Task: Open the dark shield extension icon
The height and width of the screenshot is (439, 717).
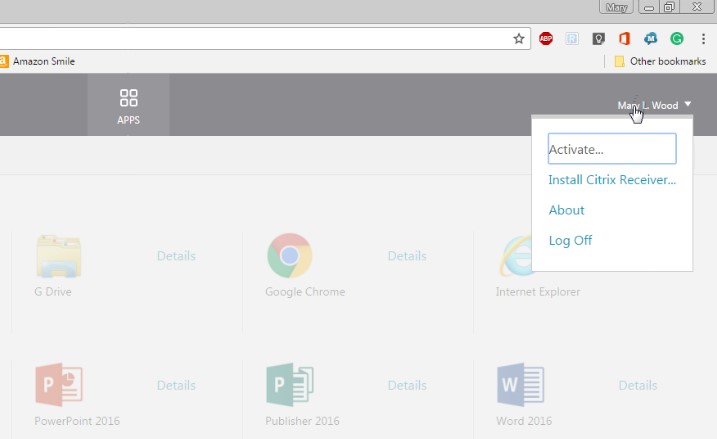Action: pos(598,39)
